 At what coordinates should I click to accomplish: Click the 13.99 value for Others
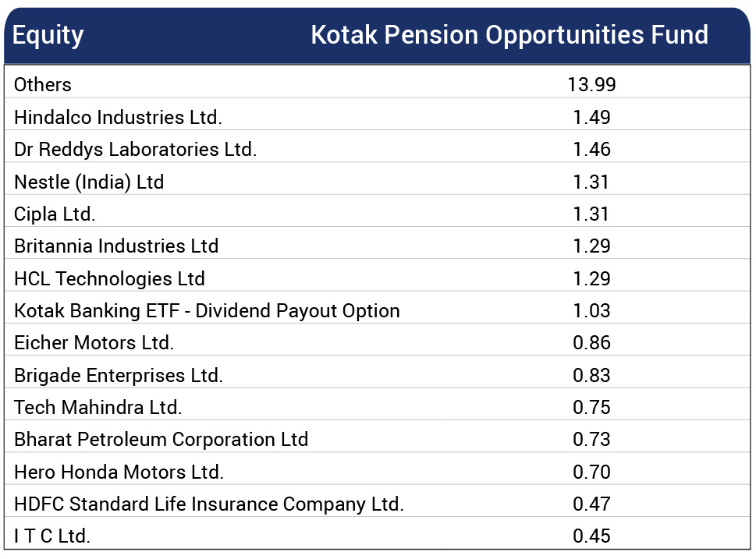[x=591, y=85]
